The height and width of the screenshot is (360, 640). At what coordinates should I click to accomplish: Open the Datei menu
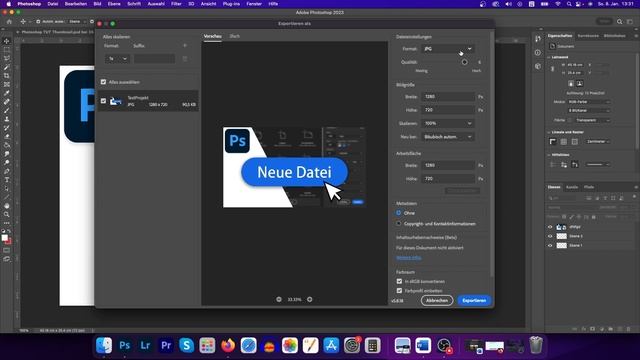[53, 4]
